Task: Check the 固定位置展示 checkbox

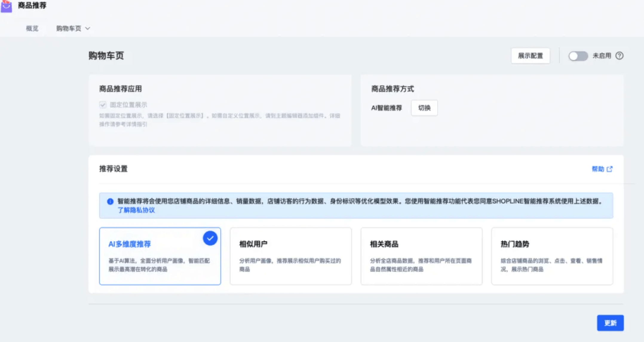Action: (x=103, y=105)
